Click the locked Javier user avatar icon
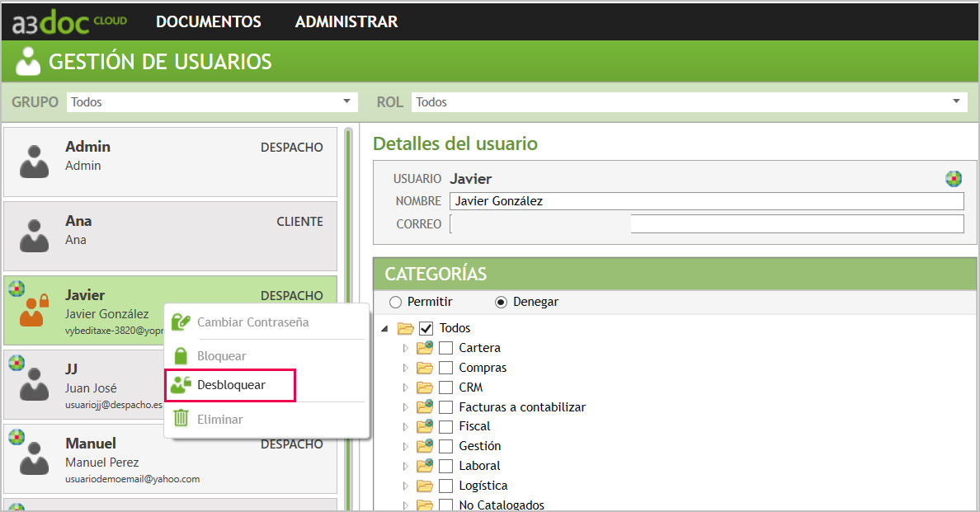 [x=34, y=311]
